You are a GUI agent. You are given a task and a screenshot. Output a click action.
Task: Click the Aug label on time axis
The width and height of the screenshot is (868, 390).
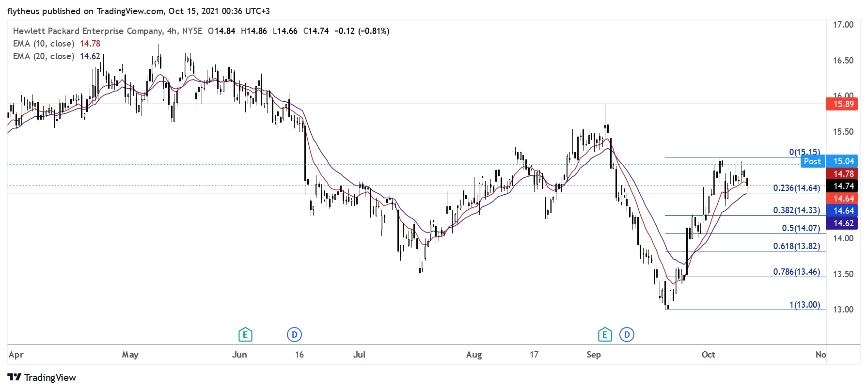(474, 355)
